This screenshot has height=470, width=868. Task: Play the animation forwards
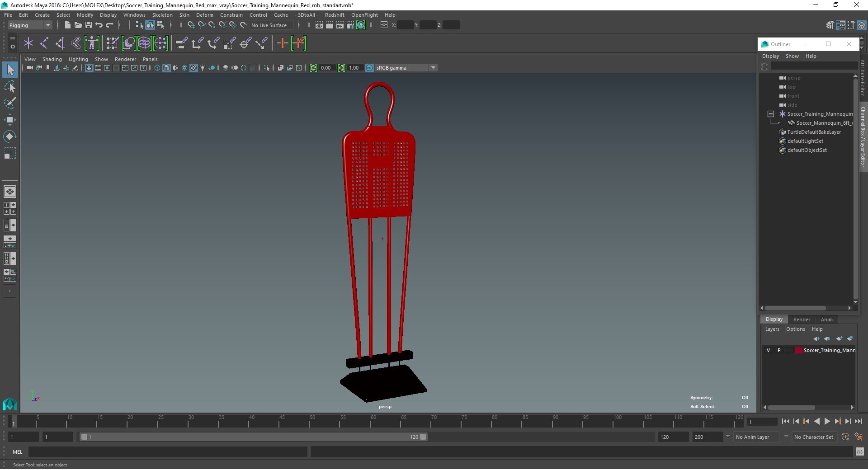point(827,421)
